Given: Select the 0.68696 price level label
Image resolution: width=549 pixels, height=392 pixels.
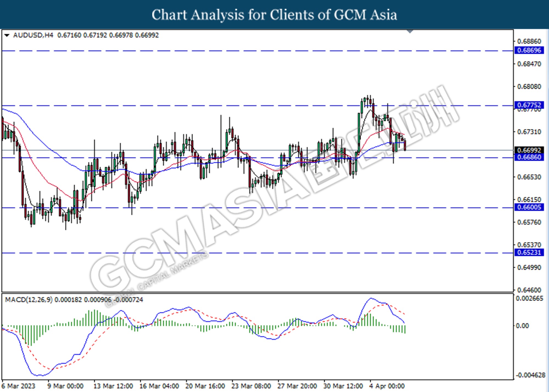Looking at the screenshot, I should tap(529, 50).
